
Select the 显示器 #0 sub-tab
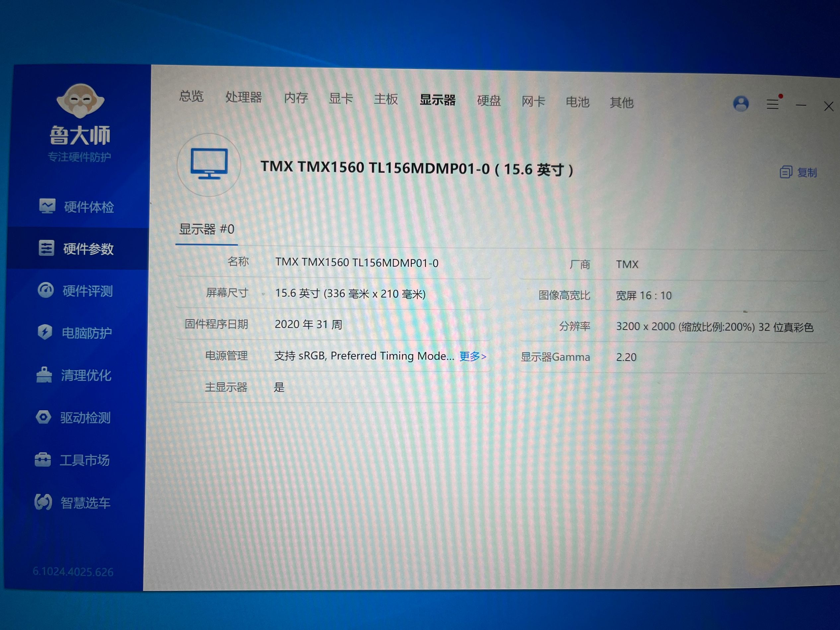pos(207,229)
